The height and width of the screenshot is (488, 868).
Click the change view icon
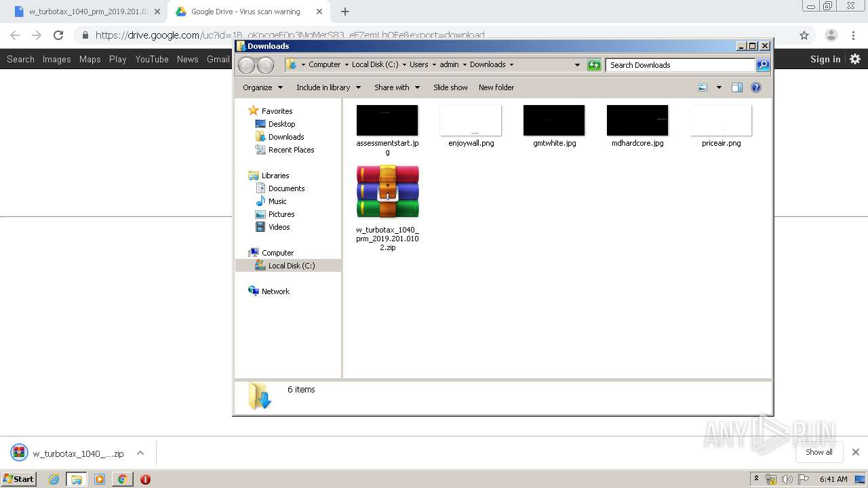click(x=703, y=87)
